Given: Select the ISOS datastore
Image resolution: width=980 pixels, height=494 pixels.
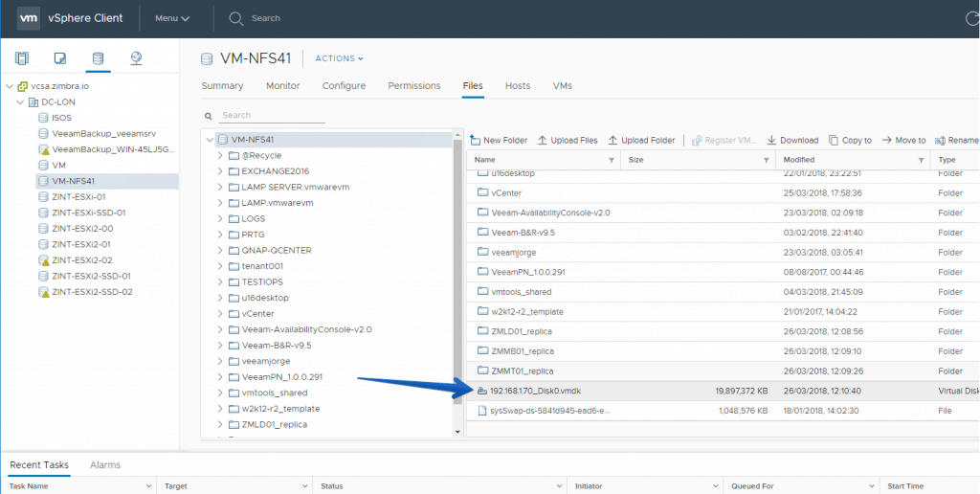Looking at the screenshot, I should (61, 118).
